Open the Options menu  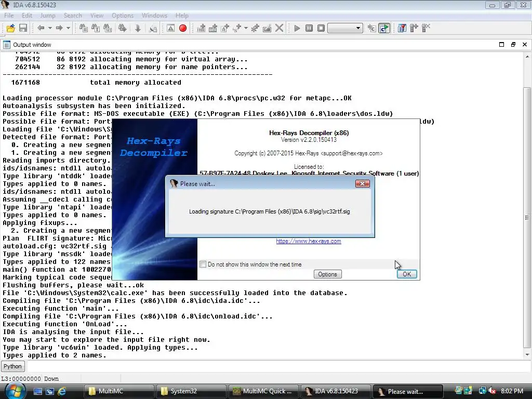(123, 16)
